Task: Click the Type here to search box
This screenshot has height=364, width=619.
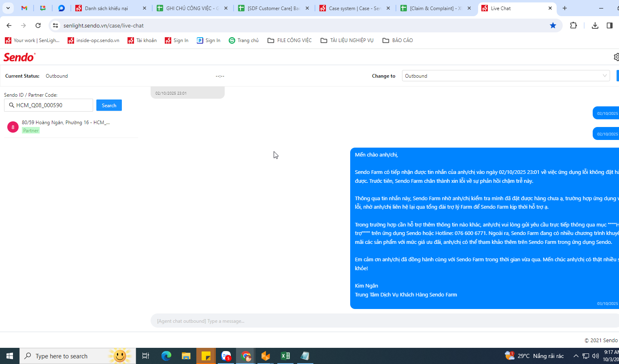Action: pyautogui.click(x=78, y=356)
